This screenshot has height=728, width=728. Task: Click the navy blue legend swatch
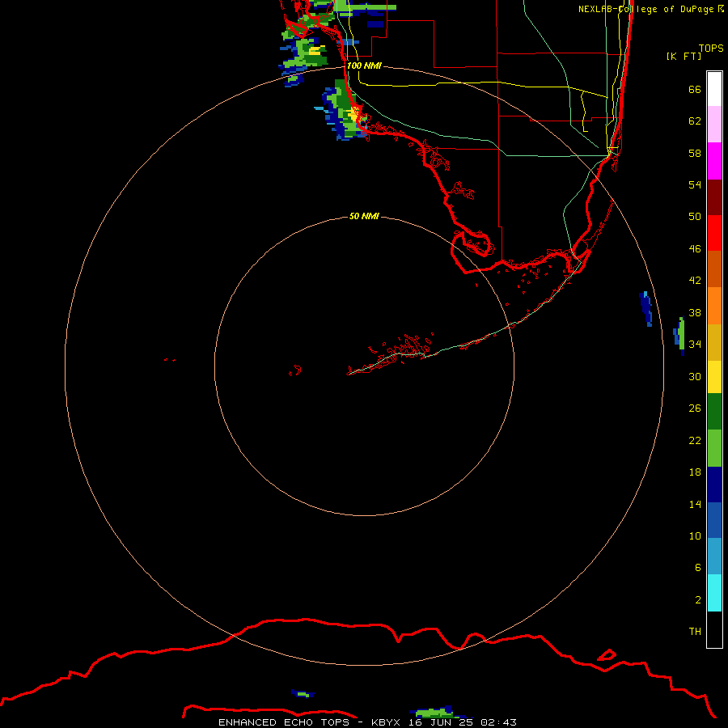714,485
